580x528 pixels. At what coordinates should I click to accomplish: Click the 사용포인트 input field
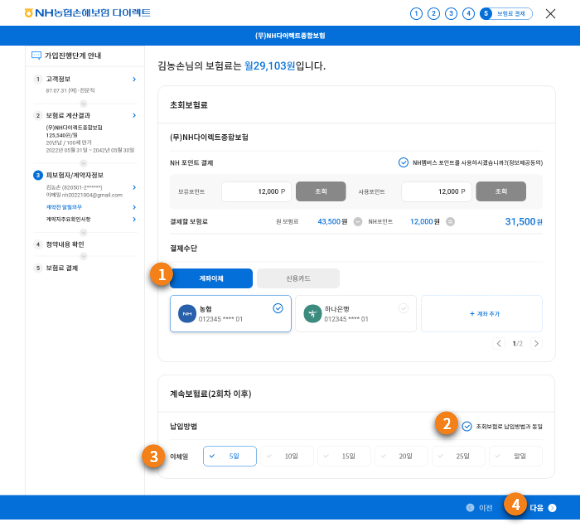point(436,192)
